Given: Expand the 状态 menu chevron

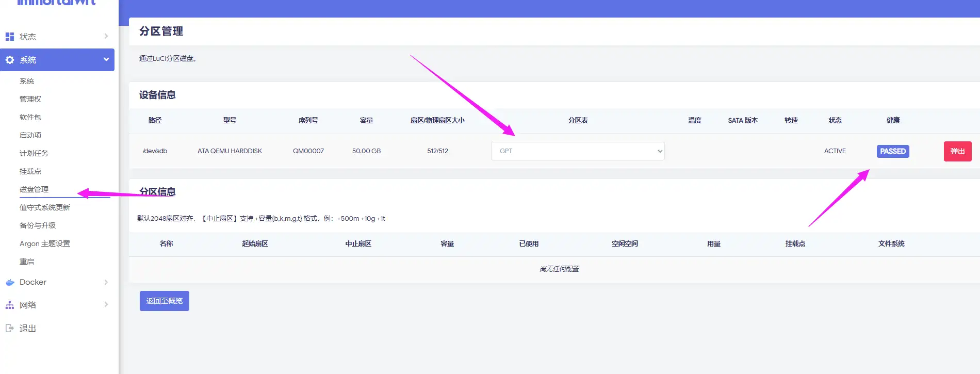Looking at the screenshot, I should (106, 36).
